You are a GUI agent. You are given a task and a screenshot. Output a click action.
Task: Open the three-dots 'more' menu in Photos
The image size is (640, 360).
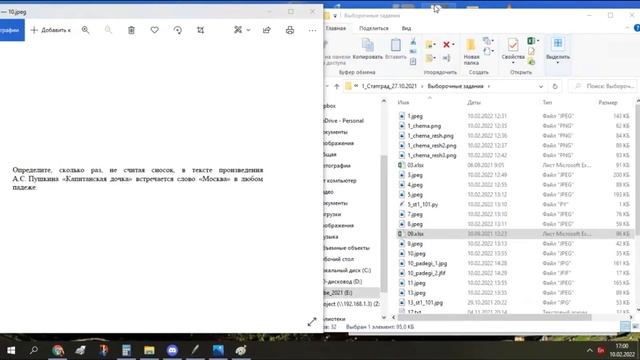pyautogui.click(x=312, y=30)
